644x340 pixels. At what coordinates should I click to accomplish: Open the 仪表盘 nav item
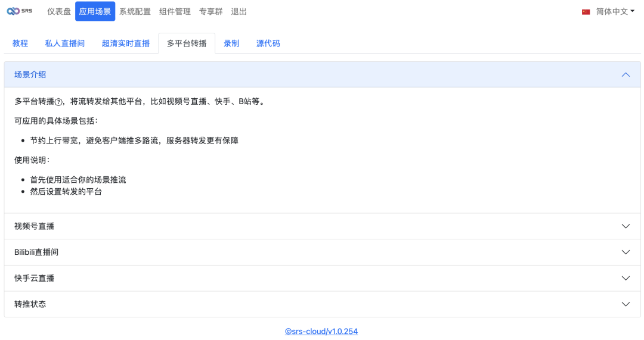[58, 11]
